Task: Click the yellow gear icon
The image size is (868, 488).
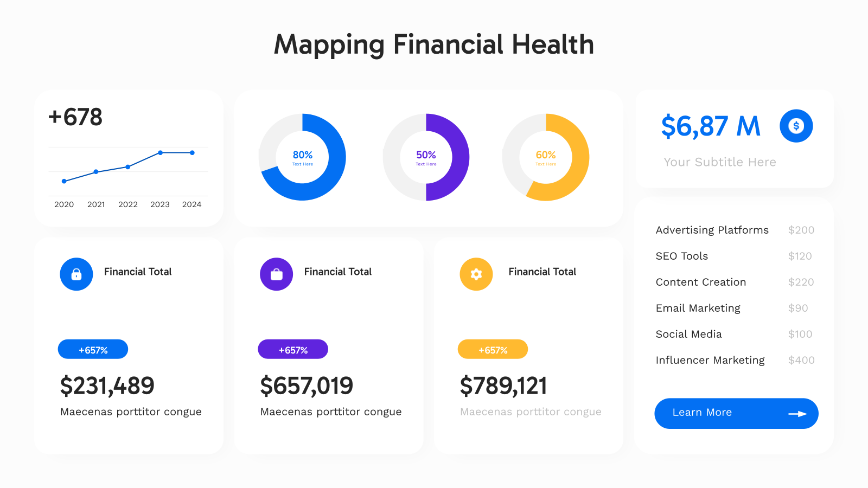Action: (x=476, y=274)
